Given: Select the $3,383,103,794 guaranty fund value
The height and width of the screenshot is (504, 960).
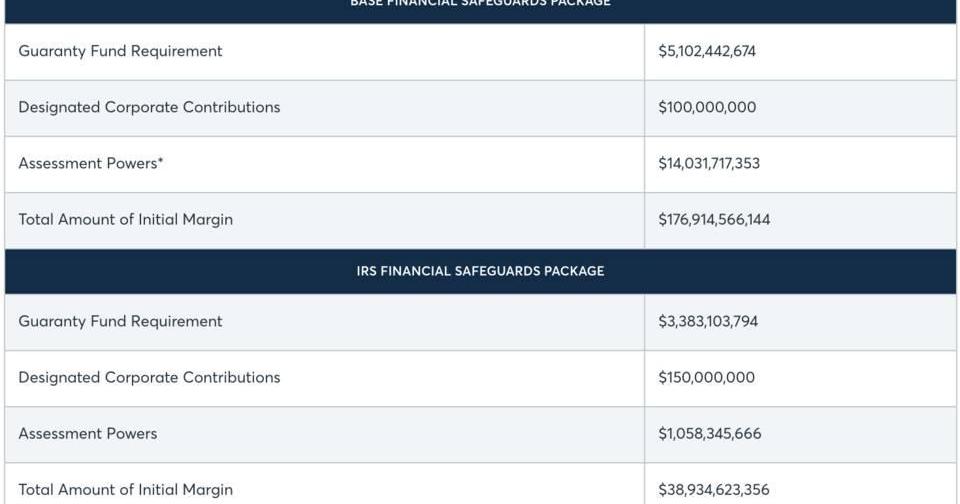Looking at the screenshot, I should click(x=707, y=321).
